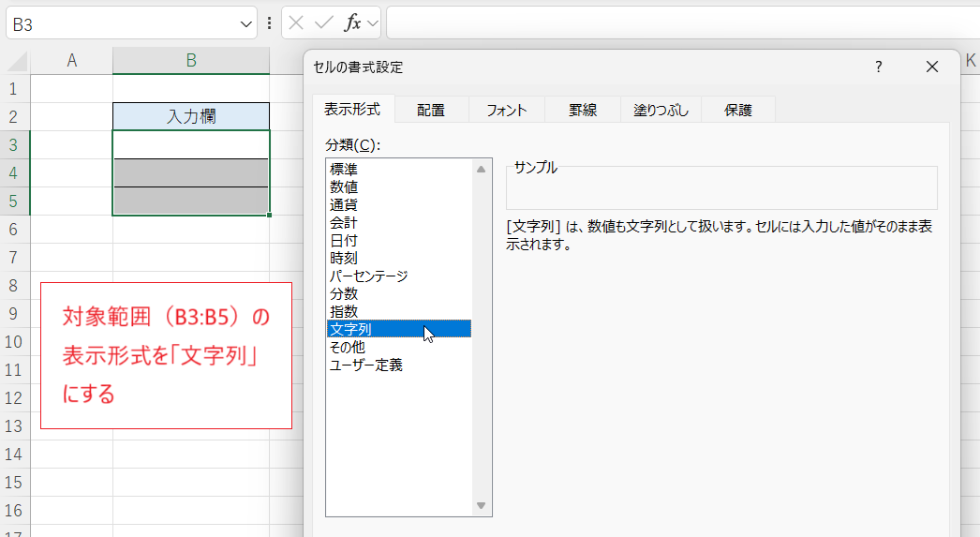The image size is (980, 537).
Task: Select column A header
Action: click(72, 61)
